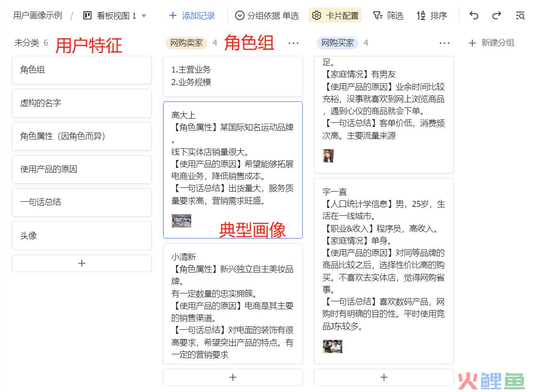The image size is (536, 392).
Task: Open the 筛选 filter option
Action: 388,16
